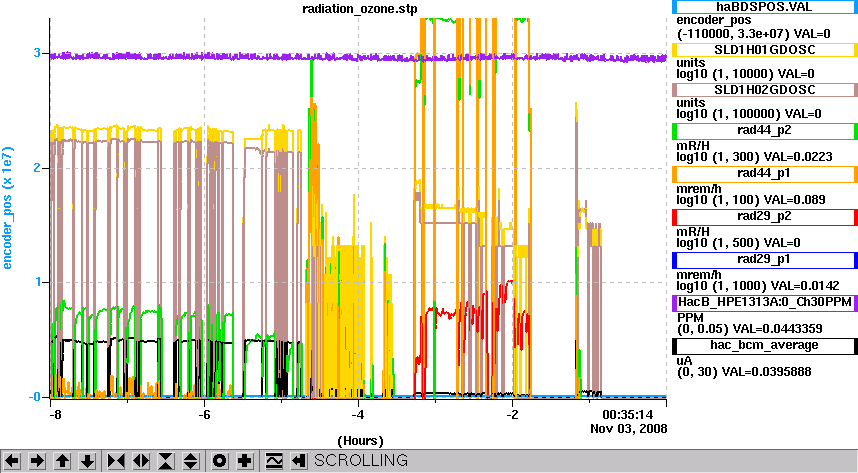Click the y-axis value 1 label
858x473 pixels.
click(x=37, y=282)
